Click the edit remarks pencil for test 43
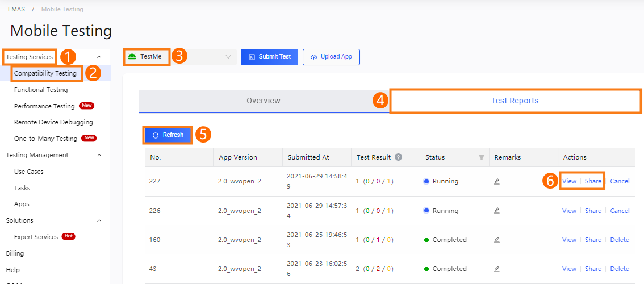This screenshot has height=284, width=644. (496, 269)
